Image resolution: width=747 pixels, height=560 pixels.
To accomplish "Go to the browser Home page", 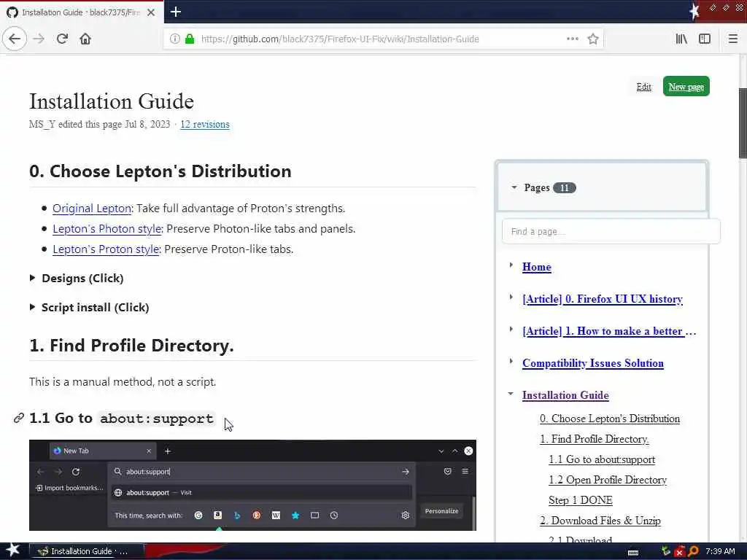I will click(x=85, y=39).
